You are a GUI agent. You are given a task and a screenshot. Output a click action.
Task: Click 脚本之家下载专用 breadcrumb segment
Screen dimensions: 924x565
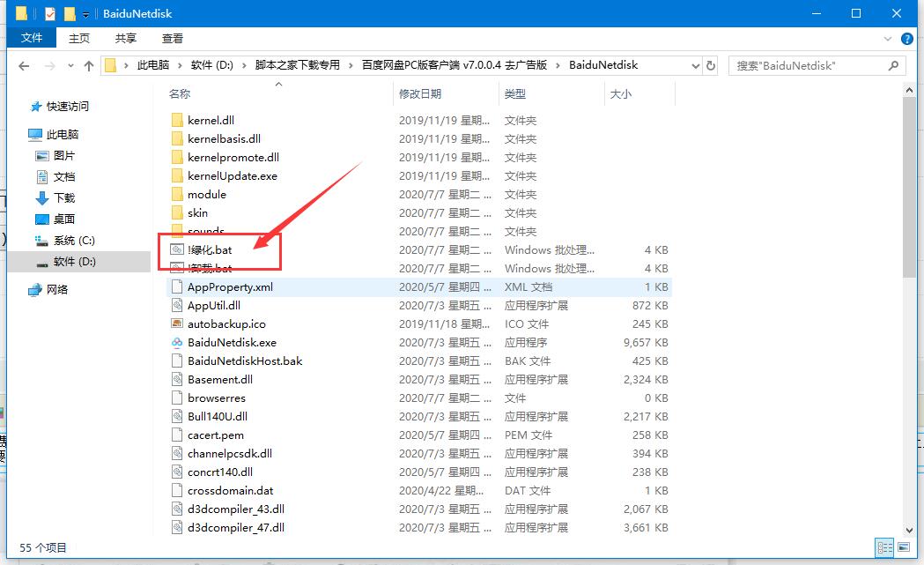coord(298,65)
